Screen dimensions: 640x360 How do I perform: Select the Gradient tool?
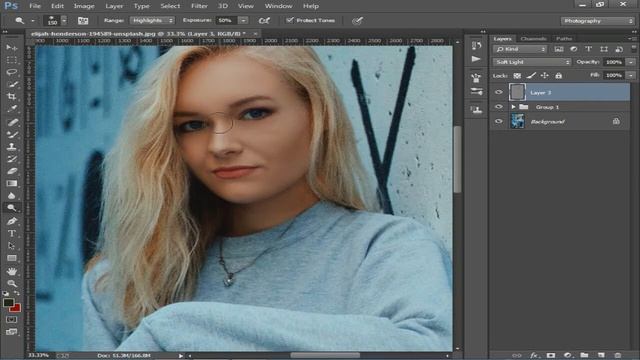pyautogui.click(x=11, y=183)
